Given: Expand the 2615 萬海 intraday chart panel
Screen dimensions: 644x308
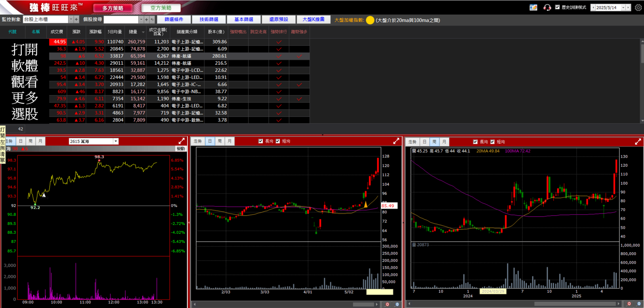Looking at the screenshot, I should 181,141.
